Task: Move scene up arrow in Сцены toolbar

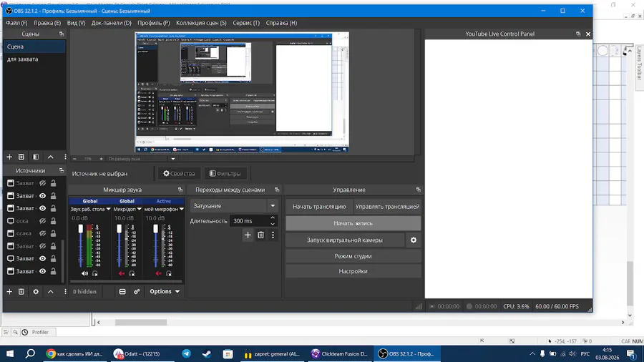Action: pyautogui.click(x=51, y=157)
